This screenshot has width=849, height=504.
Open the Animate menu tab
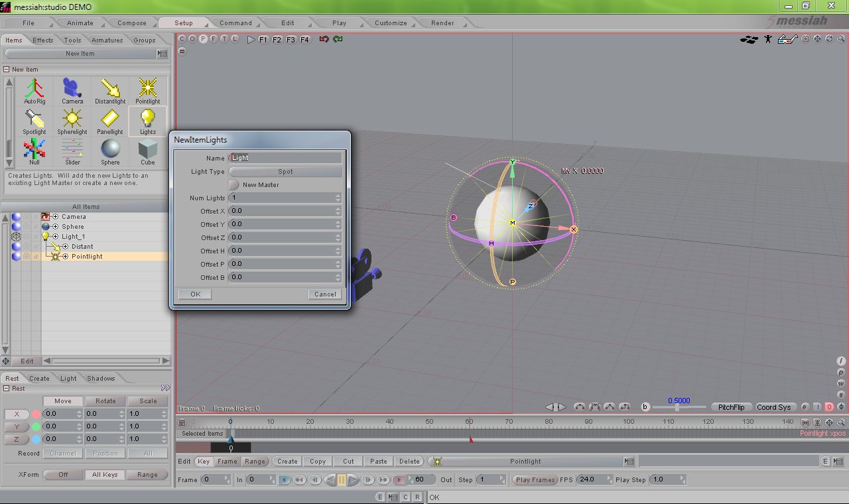pos(80,23)
